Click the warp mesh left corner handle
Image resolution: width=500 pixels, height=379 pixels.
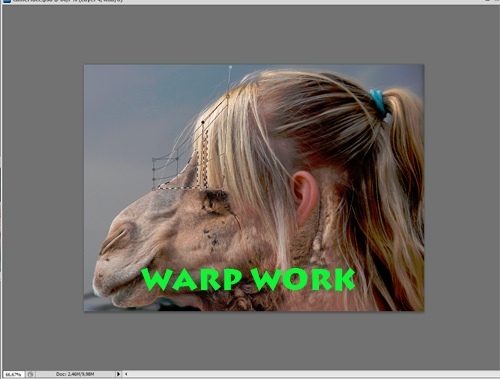(154, 160)
